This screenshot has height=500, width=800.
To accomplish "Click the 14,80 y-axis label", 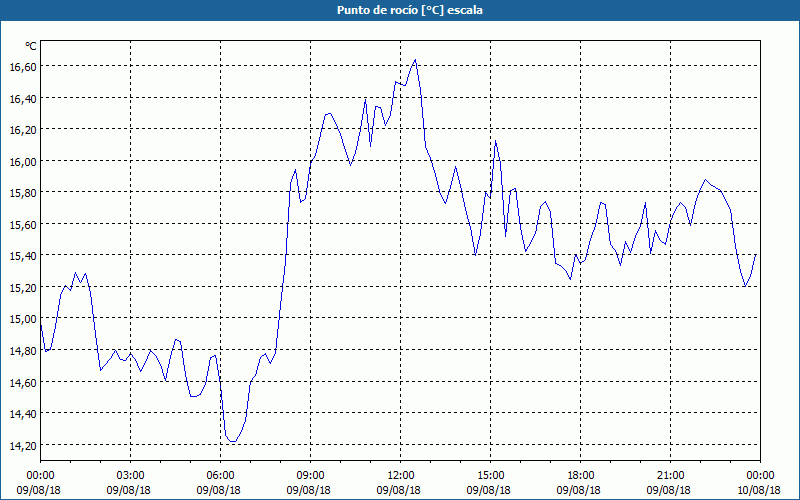I will point(23,351).
